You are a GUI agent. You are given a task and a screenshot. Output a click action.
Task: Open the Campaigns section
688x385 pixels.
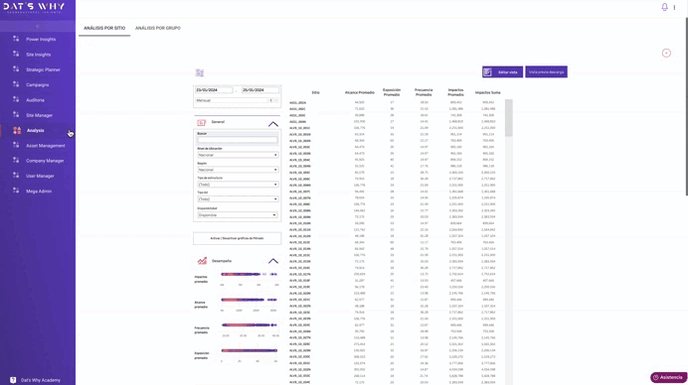click(x=37, y=85)
